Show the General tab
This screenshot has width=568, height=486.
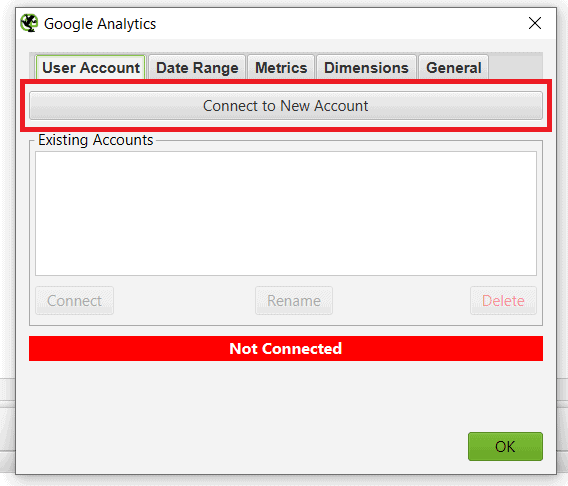pyautogui.click(x=454, y=67)
